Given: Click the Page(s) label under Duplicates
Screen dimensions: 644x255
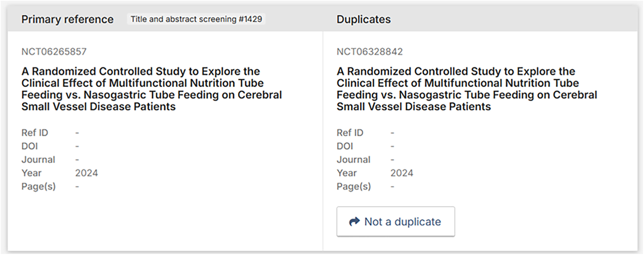Looking at the screenshot, I should 353,186.
